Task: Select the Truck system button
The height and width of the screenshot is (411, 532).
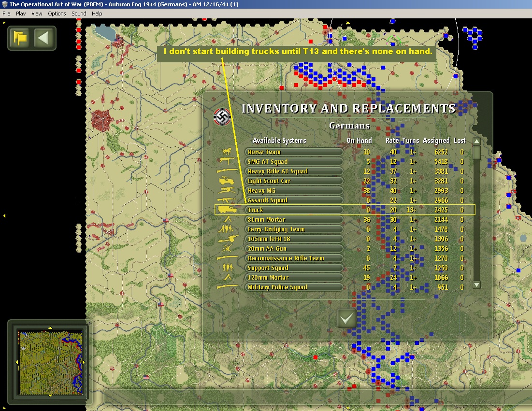Action: (294, 210)
